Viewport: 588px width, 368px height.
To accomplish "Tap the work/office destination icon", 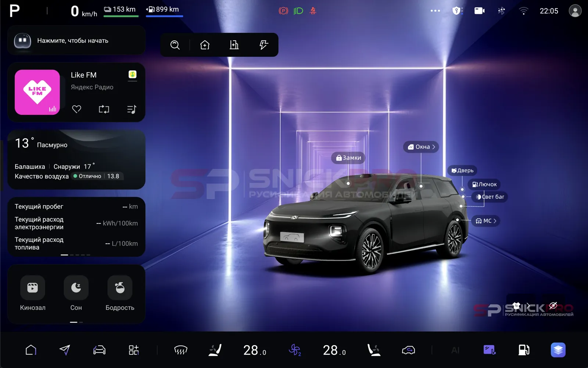I will [x=234, y=45].
